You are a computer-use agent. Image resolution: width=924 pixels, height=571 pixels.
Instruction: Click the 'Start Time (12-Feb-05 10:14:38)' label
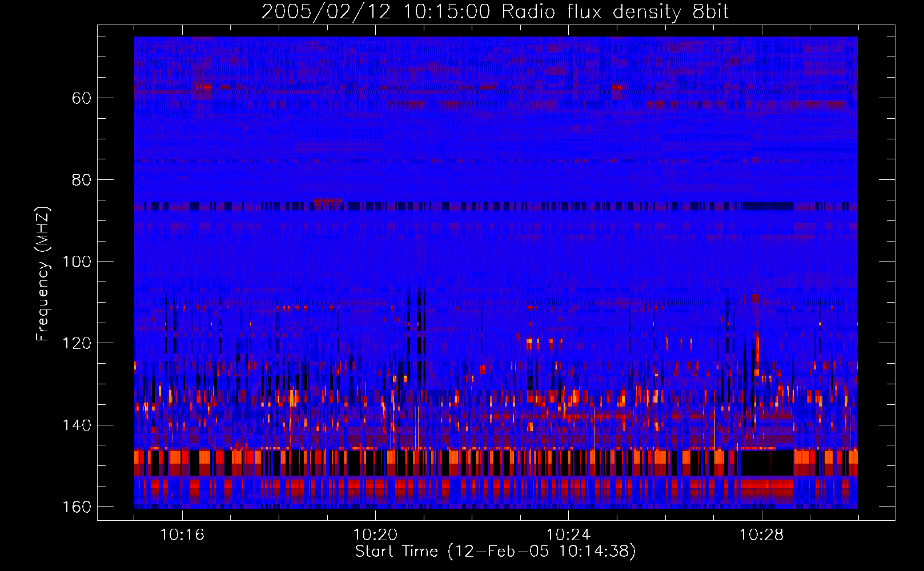495,552
